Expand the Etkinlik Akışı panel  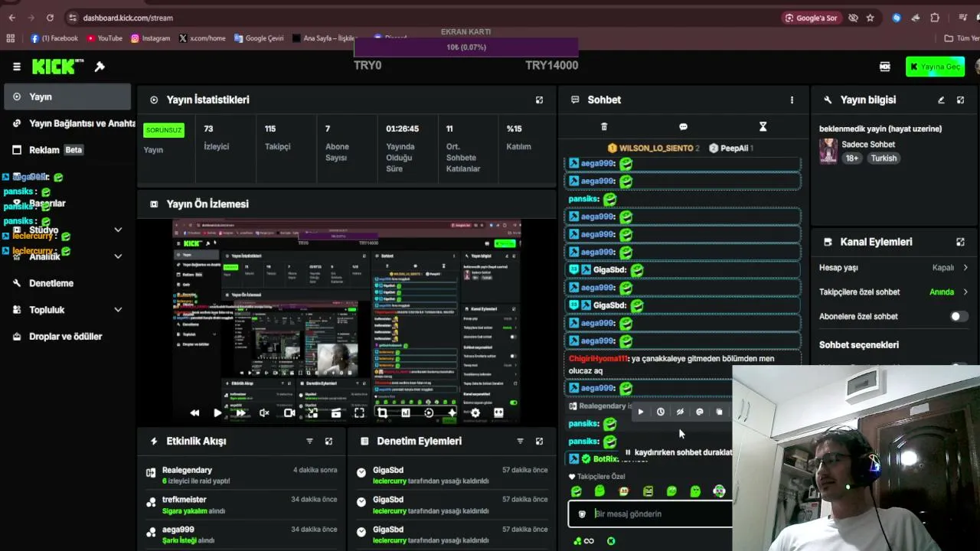point(328,442)
